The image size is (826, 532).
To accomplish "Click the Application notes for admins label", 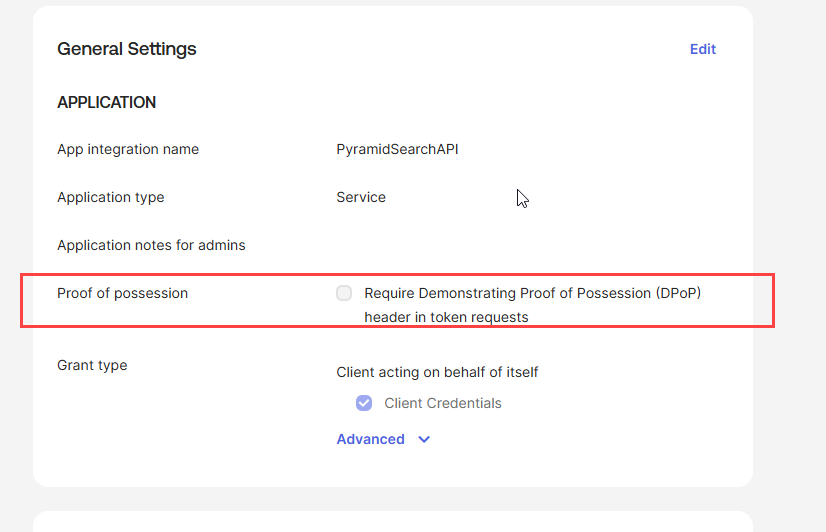I will tap(151, 245).
